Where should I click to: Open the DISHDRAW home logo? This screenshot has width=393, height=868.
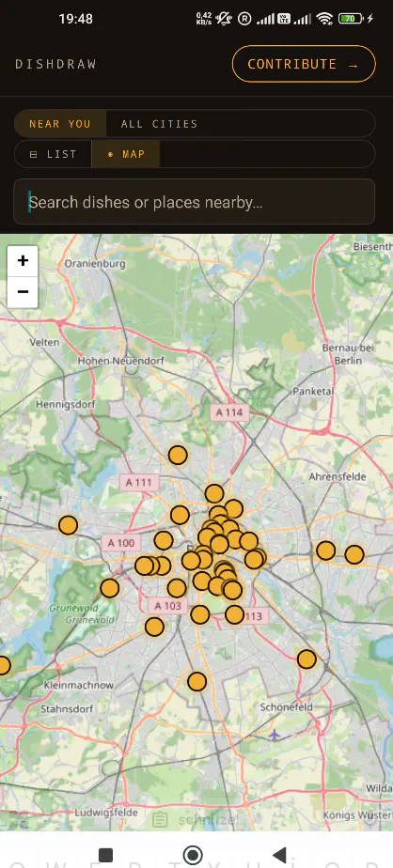click(56, 64)
